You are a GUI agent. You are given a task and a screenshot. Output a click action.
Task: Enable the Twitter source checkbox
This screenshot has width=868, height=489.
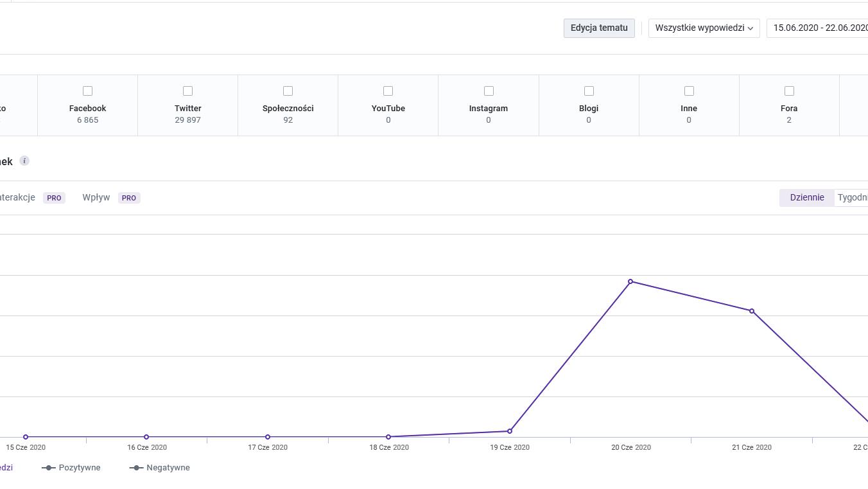(x=187, y=91)
